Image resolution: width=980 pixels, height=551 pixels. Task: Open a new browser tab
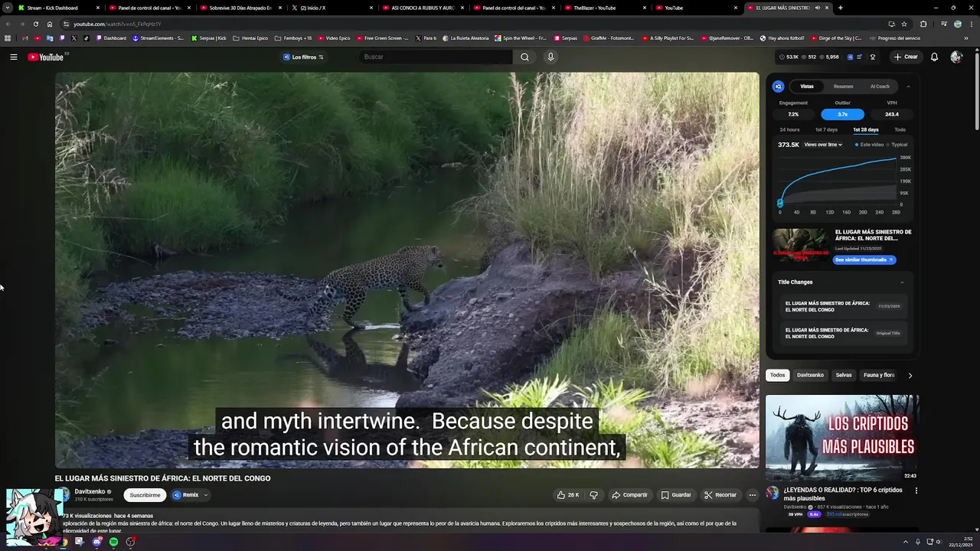[841, 8]
